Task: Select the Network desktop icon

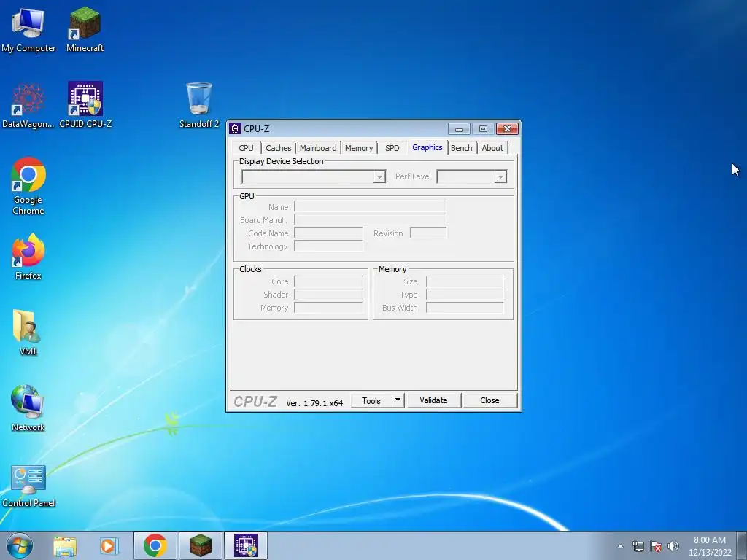Action: click(x=28, y=408)
